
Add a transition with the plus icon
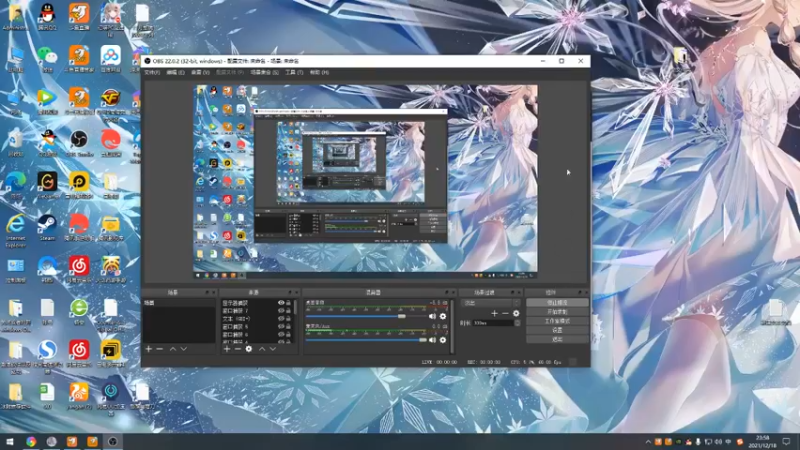(494, 313)
